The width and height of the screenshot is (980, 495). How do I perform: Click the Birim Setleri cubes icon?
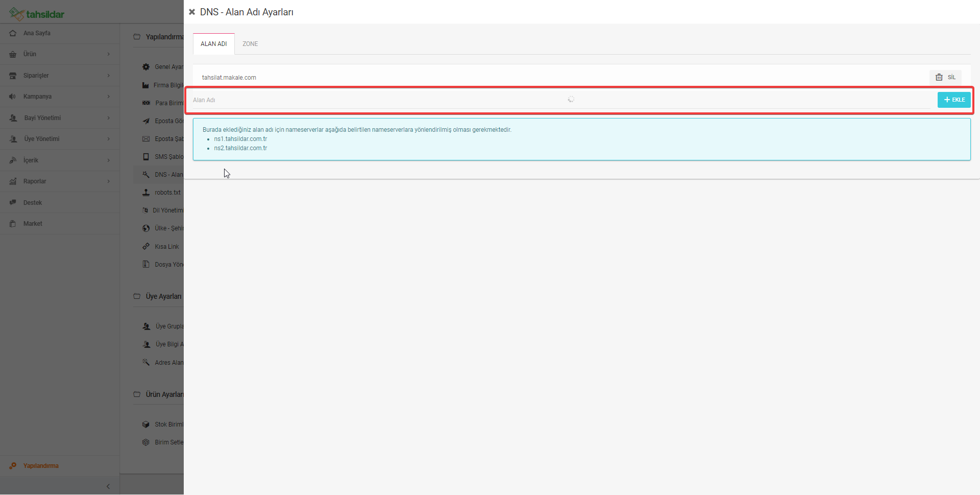146,442
